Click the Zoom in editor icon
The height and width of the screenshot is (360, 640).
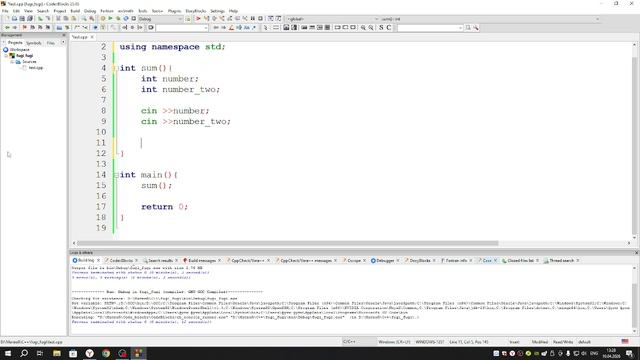point(363,28)
